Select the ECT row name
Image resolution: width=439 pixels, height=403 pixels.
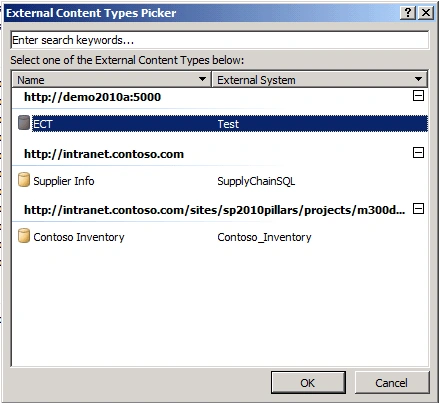click(43, 124)
